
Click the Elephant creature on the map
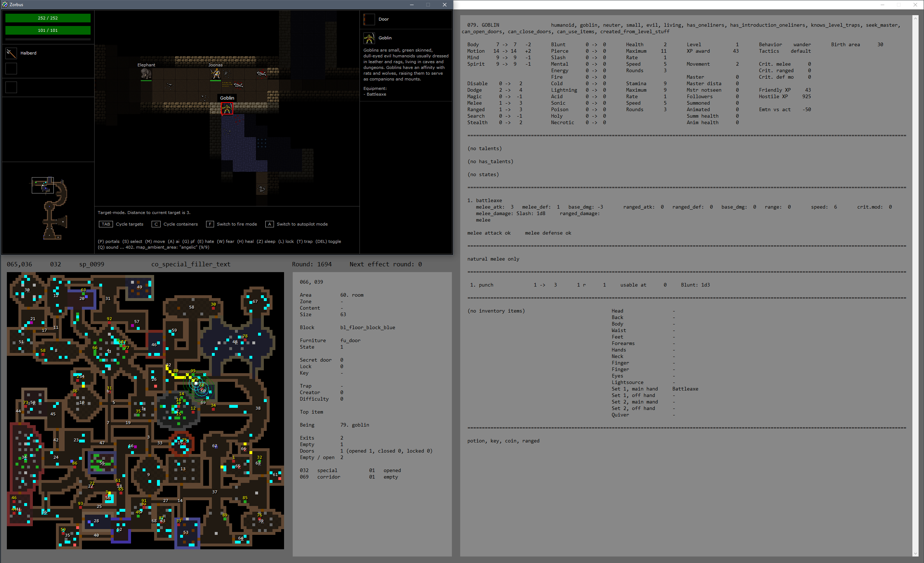pyautogui.click(x=146, y=74)
